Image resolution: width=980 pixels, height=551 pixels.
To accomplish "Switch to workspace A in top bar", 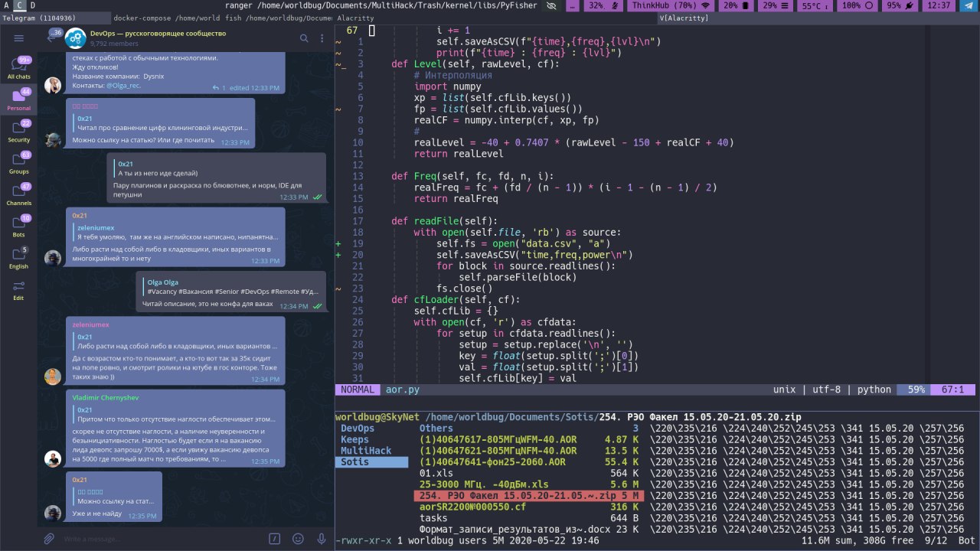I will click(6, 5).
